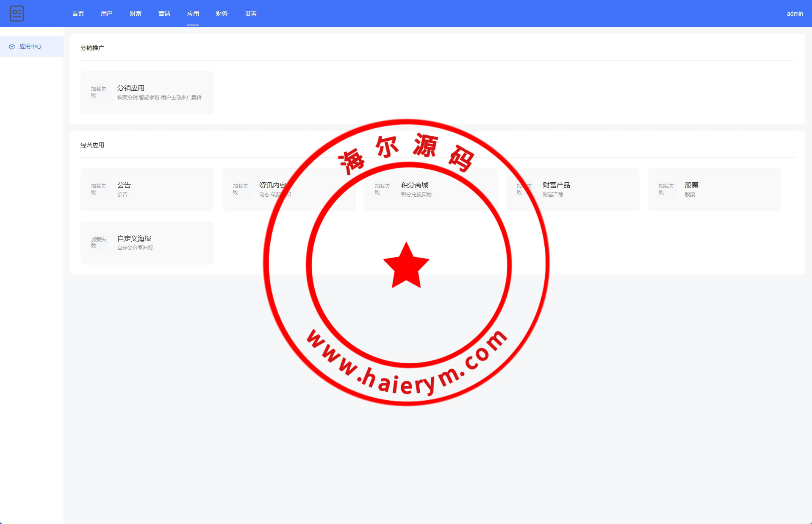Open the 营销 top menu item
The image size is (812, 524).
click(x=164, y=14)
